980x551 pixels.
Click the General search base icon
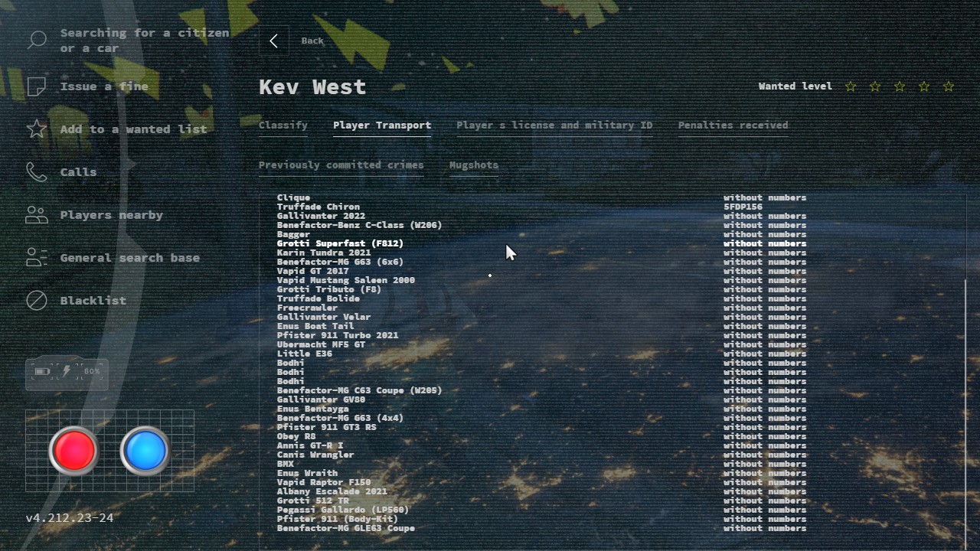(x=37, y=258)
